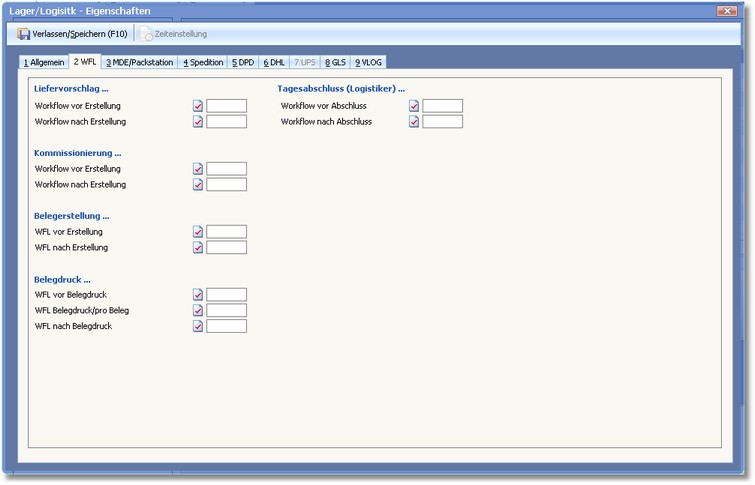Click workflow icon beside 'Workflow vor Abschluss'

[x=414, y=106]
